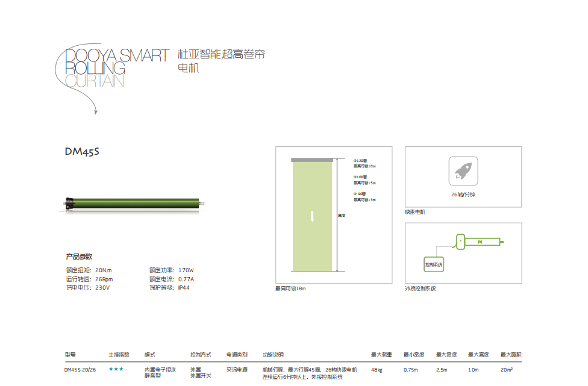Click the 模式 column header

149,355
